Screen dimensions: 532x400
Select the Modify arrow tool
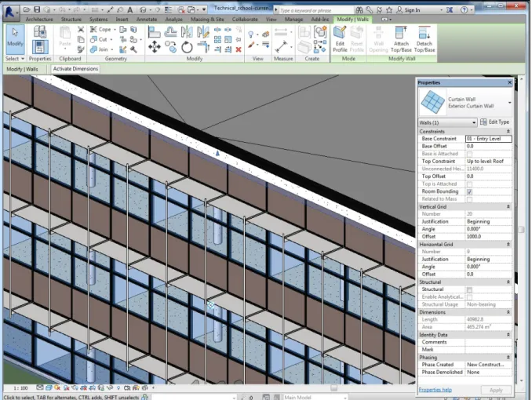coord(15,38)
